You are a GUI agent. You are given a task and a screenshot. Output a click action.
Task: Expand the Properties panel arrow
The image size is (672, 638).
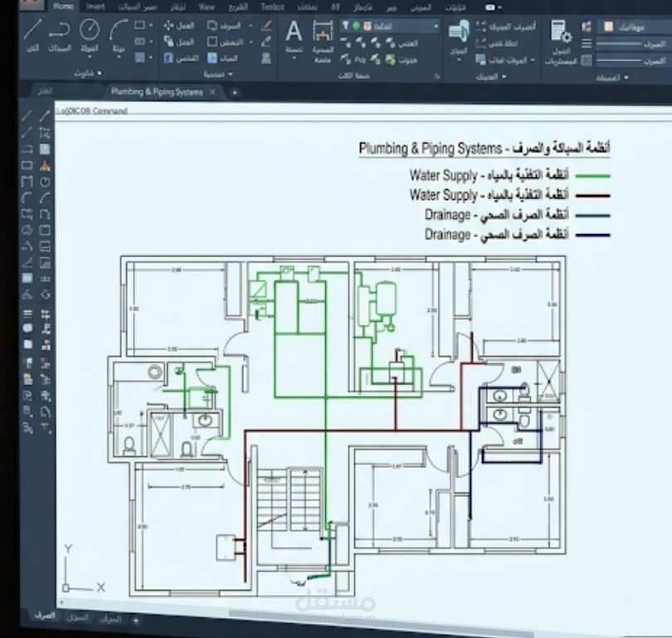(x=626, y=77)
